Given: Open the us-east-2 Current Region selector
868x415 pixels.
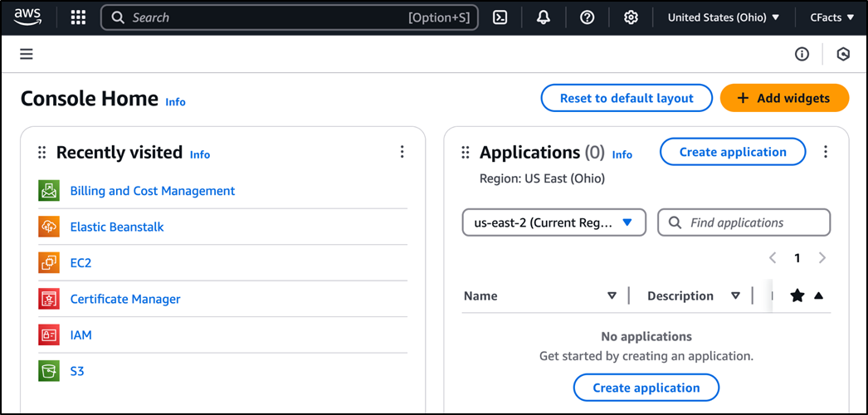Looking at the screenshot, I should [x=554, y=222].
